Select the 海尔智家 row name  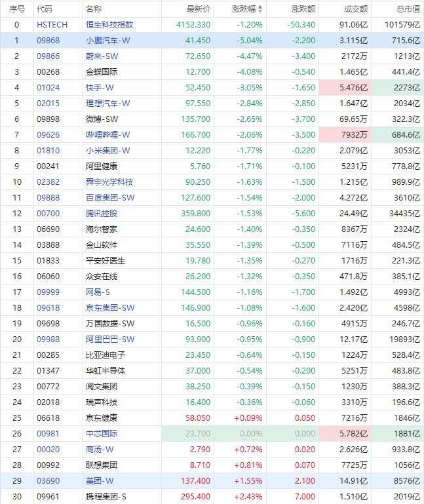[x=102, y=229]
